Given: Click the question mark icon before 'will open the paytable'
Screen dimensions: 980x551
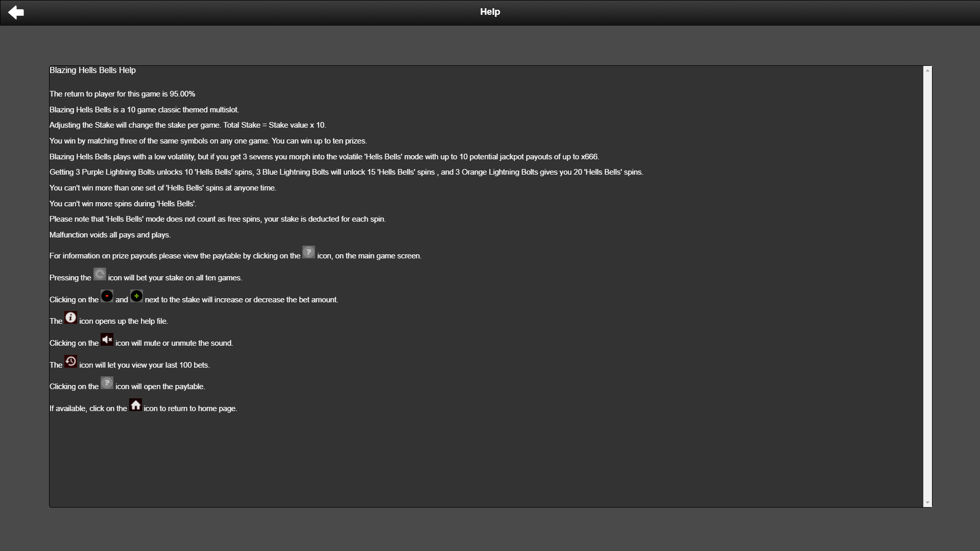Looking at the screenshot, I should coord(107,383).
